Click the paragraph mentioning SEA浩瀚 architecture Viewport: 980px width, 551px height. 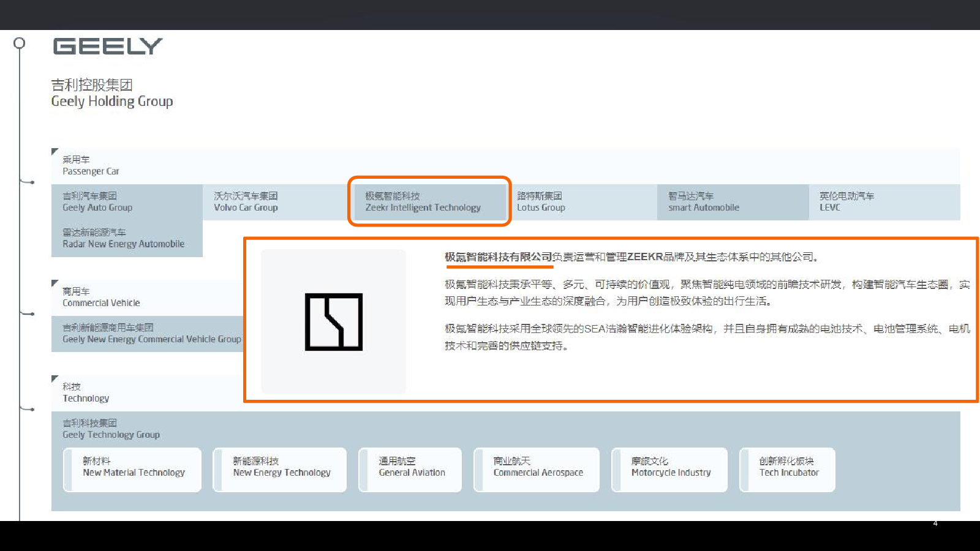707,337
